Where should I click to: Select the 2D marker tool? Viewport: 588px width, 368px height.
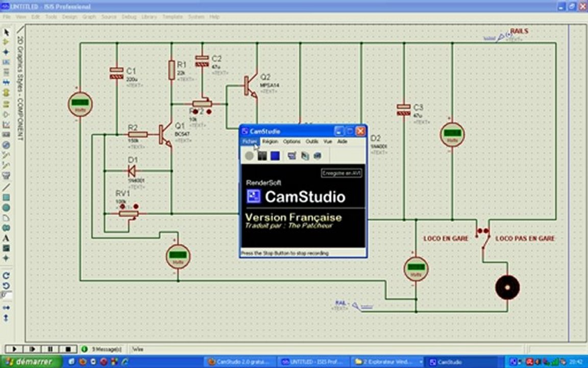tap(6, 258)
